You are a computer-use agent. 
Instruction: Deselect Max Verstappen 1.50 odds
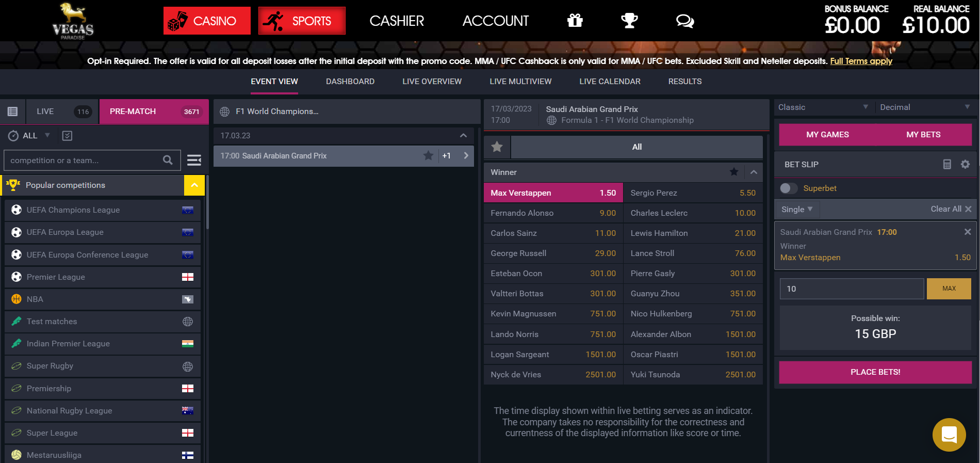point(553,193)
